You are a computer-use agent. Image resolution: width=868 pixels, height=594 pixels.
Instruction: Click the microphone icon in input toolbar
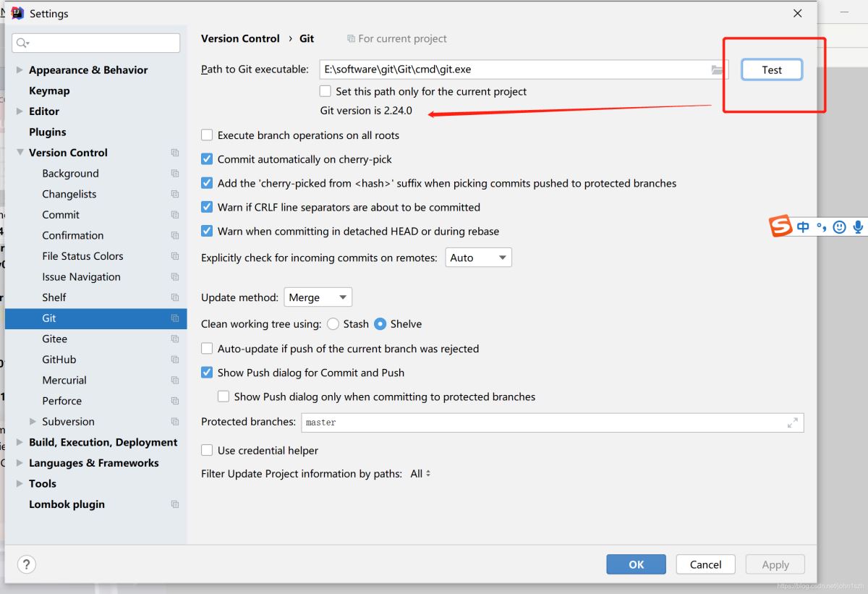pos(858,226)
